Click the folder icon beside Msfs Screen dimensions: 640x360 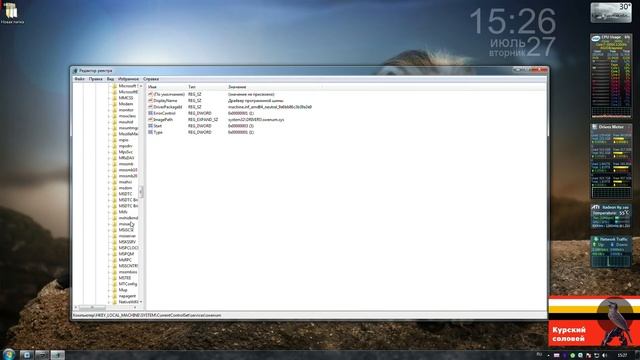115,212
